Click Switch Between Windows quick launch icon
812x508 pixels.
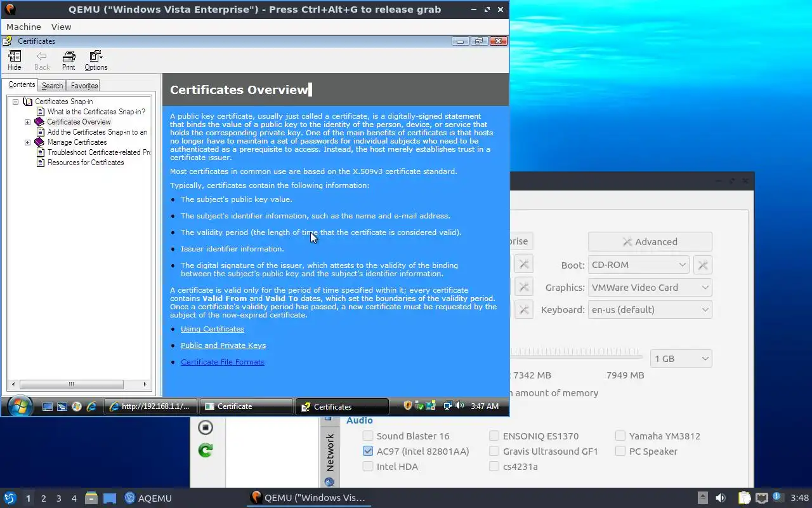[62, 406]
